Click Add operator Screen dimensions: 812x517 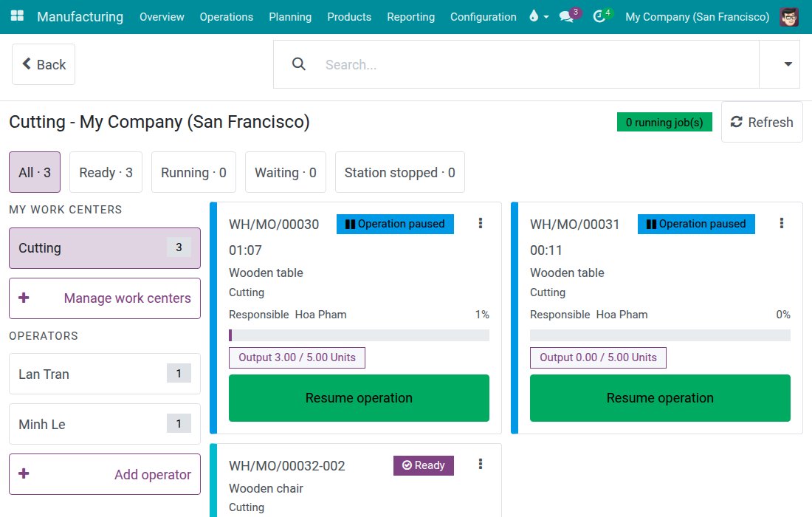coord(105,474)
